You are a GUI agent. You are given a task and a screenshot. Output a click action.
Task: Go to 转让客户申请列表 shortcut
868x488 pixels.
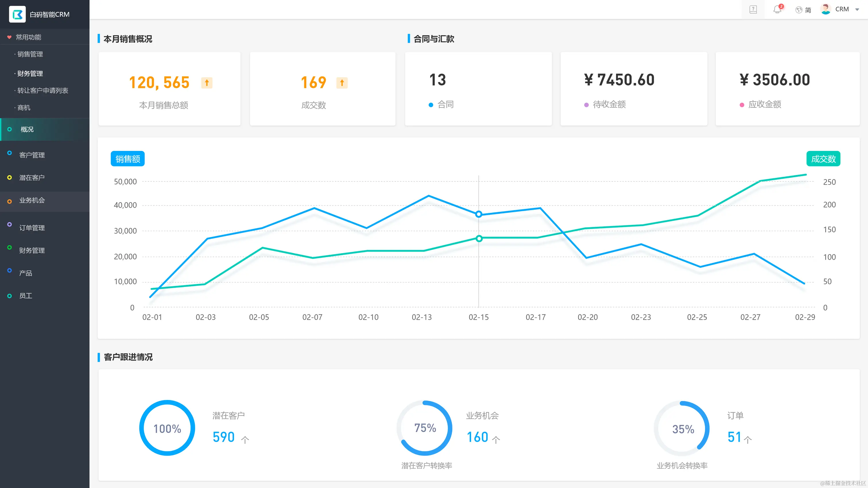tap(42, 91)
